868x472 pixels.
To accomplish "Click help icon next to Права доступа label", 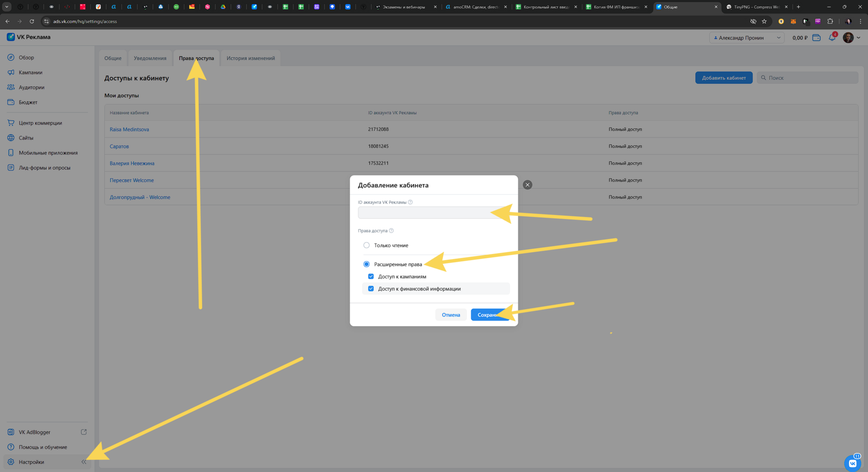I will tap(391, 231).
